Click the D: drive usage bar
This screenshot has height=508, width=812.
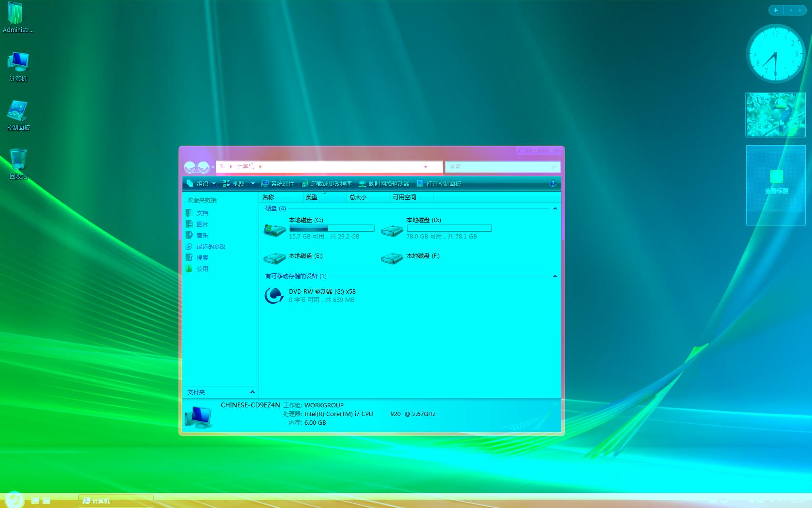[449, 228]
